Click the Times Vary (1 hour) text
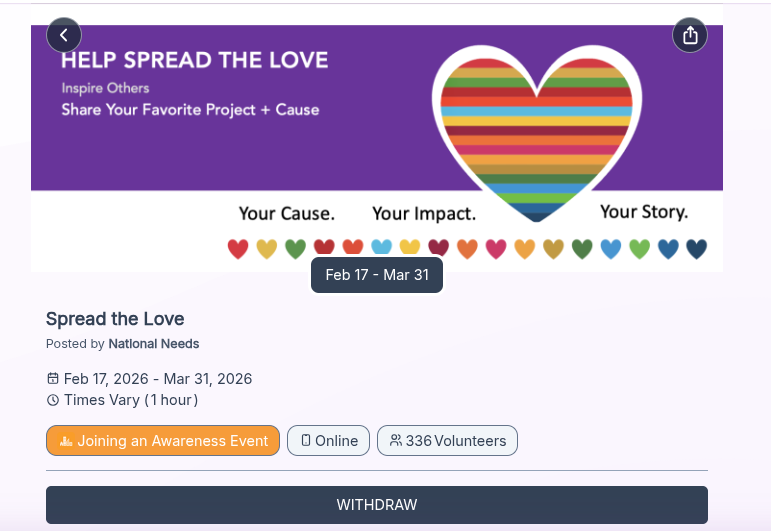The height and width of the screenshot is (531, 771). tap(131, 400)
